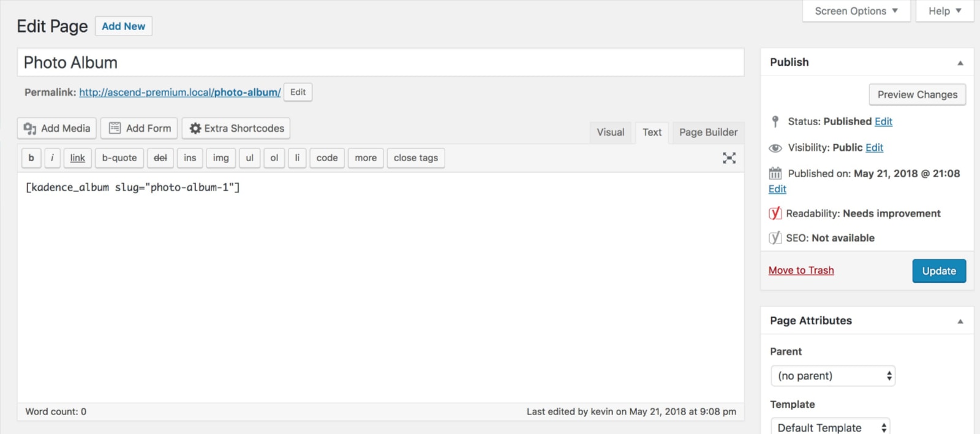
Task: Click the Add New page button
Action: pyautogui.click(x=124, y=26)
